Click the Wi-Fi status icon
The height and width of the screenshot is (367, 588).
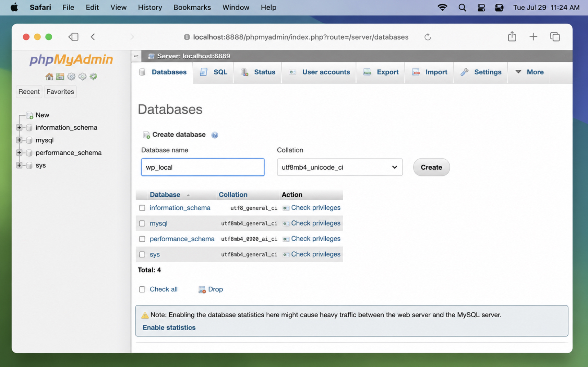tap(442, 7)
